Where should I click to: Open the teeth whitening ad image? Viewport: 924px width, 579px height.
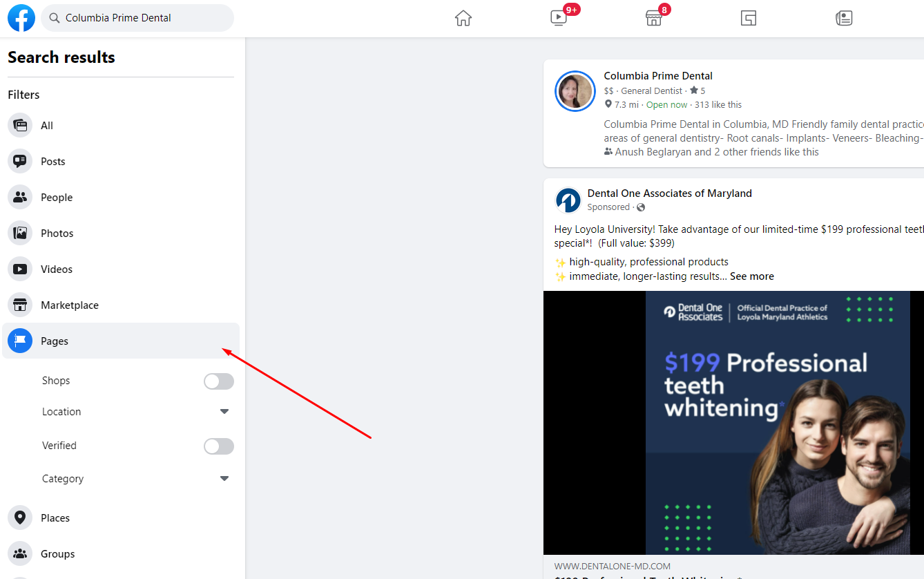tap(733, 422)
